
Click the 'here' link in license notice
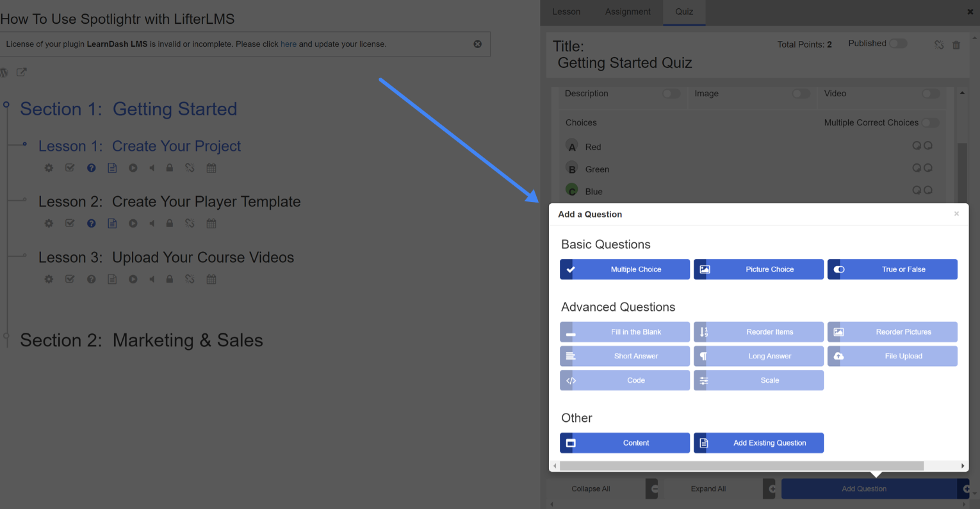click(x=288, y=44)
